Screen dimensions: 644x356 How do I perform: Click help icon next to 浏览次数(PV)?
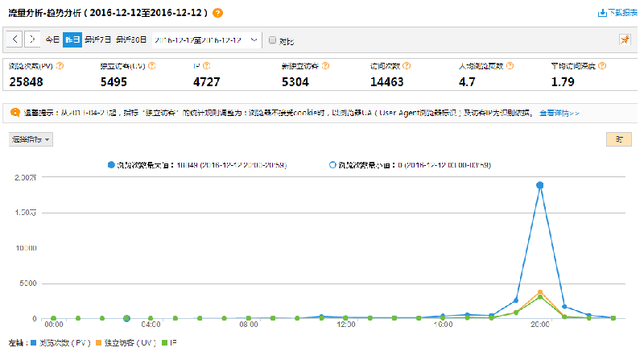tap(60, 67)
